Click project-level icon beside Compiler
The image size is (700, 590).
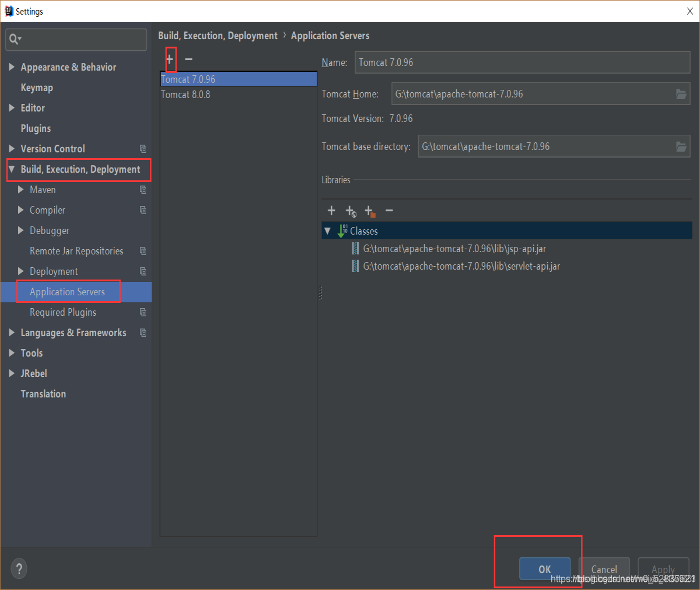coord(143,210)
